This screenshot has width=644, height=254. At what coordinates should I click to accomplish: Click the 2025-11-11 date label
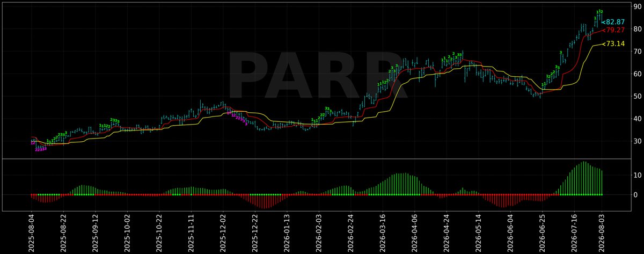click(191, 233)
